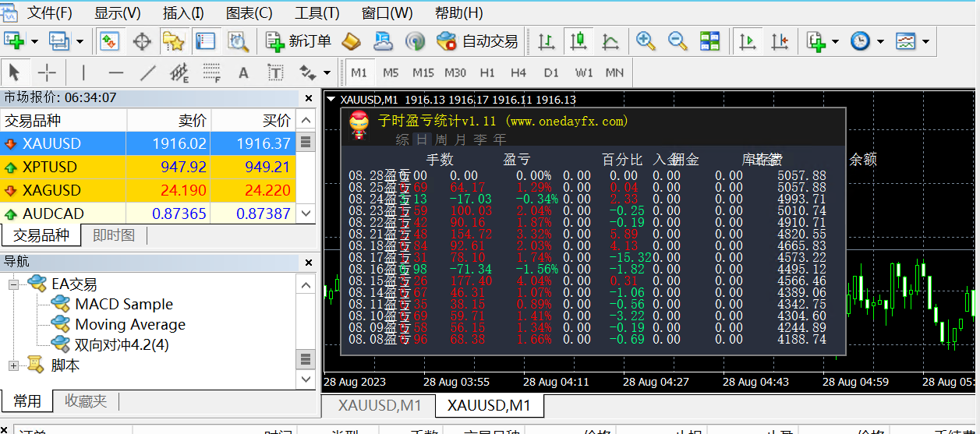Select the vertical line tool
Image resolution: width=980 pixels, height=434 pixels.
(x=83, y=73)
